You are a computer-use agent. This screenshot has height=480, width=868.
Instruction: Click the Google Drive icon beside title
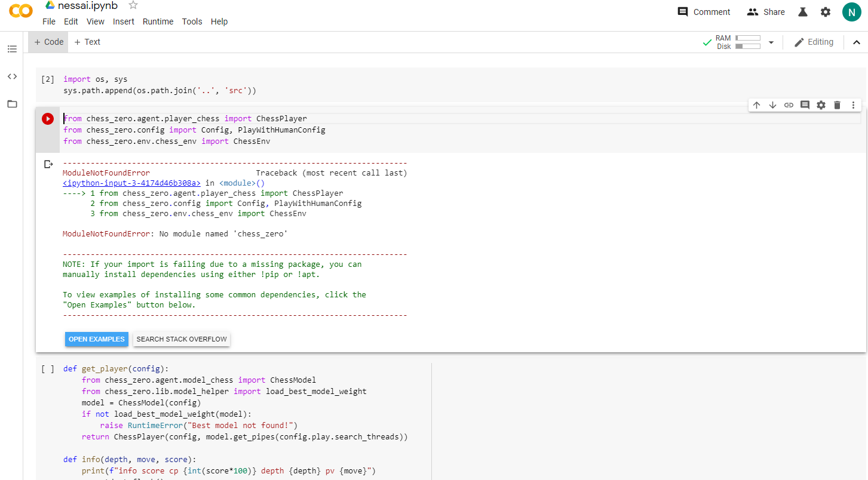point(50,5)
